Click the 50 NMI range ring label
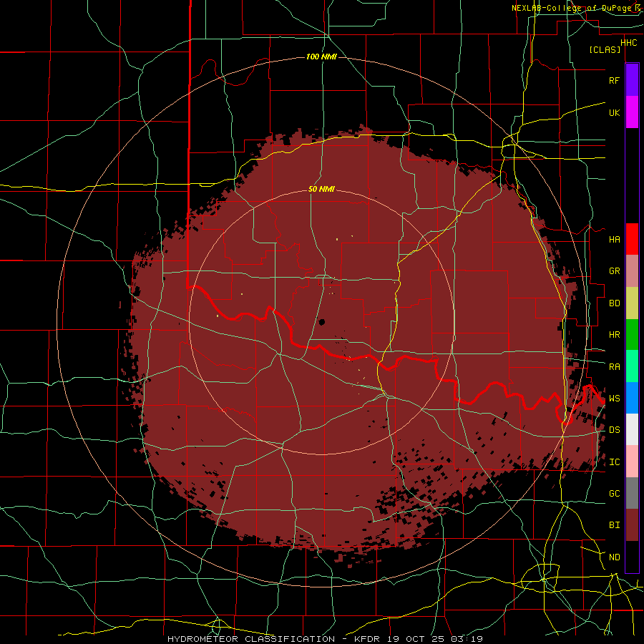This screenshot has height=644, width=644. coord(321,189)
